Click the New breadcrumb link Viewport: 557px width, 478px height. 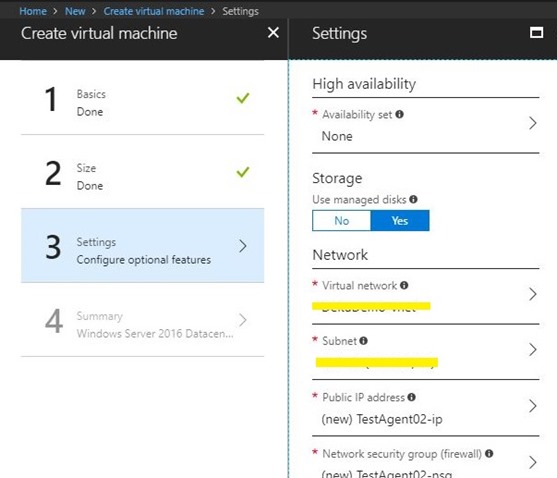75,11
